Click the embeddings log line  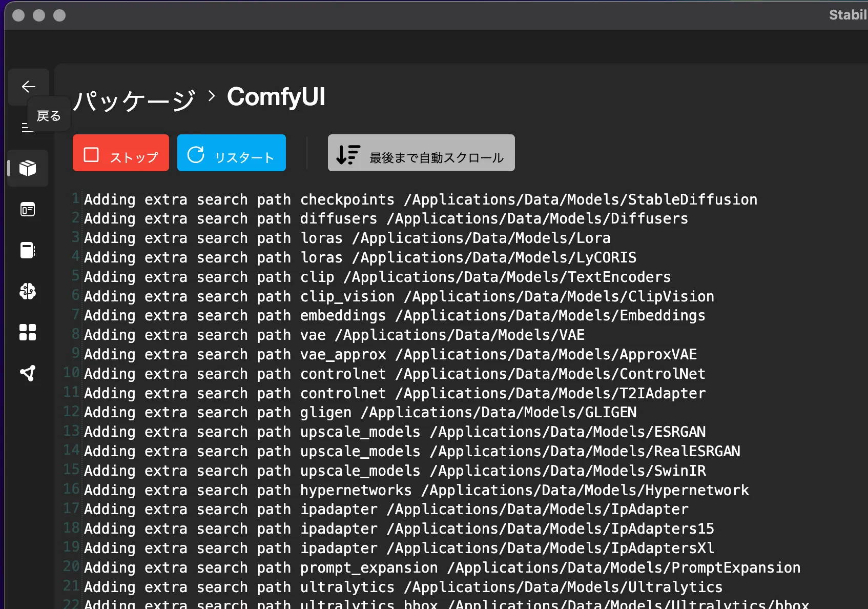(395, 316)
